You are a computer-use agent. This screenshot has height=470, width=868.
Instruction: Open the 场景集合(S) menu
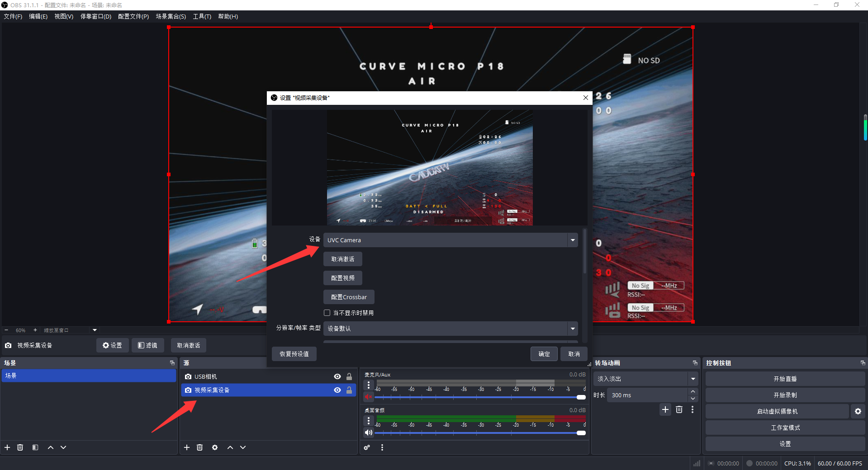[x=171, y=16]
